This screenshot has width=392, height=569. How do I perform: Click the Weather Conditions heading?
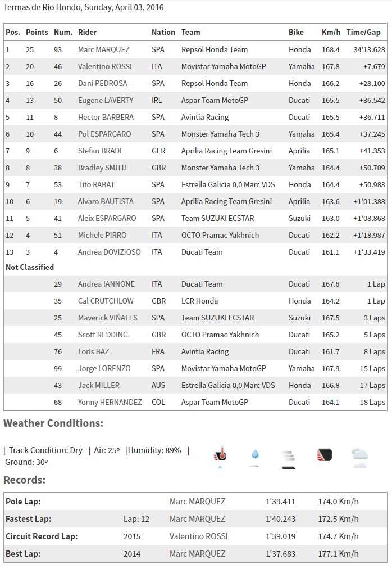[53, 423]
